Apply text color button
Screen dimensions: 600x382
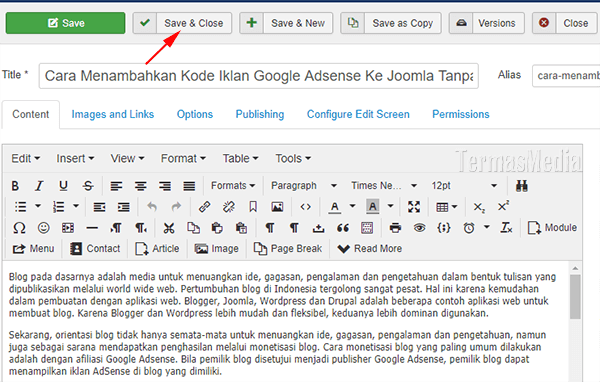pos(334,207)
